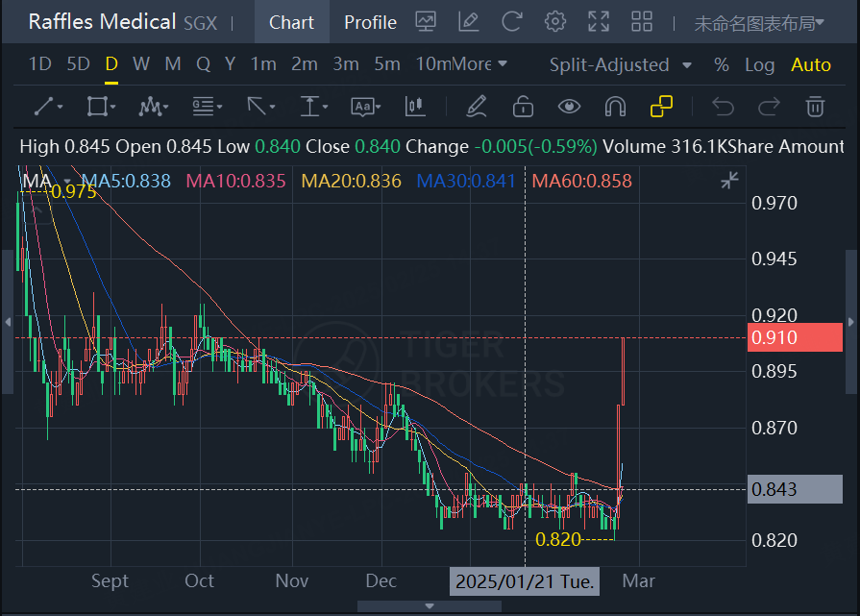Click the 0.910 current price label
The image size is (860, 616).
796,337
